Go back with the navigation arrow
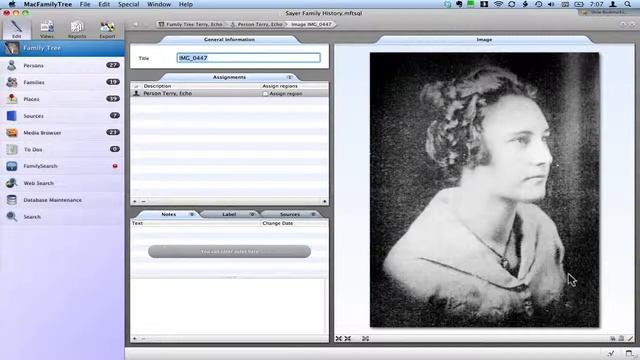 click(136, 24)
